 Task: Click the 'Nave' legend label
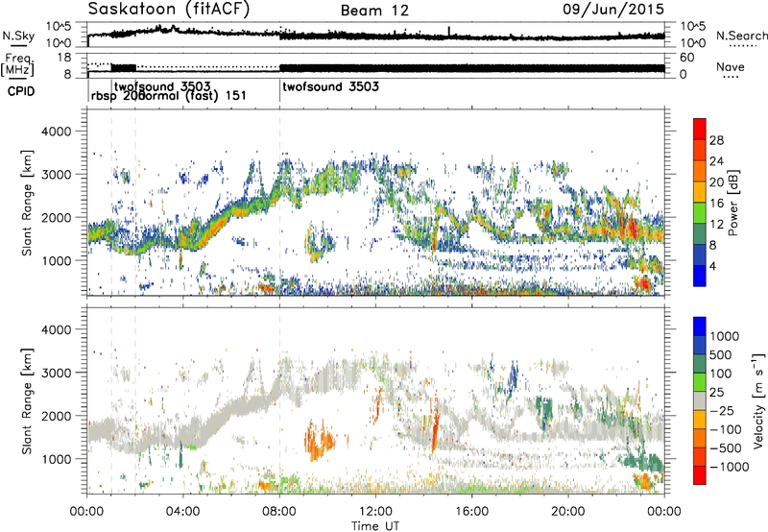coord(731,67)
